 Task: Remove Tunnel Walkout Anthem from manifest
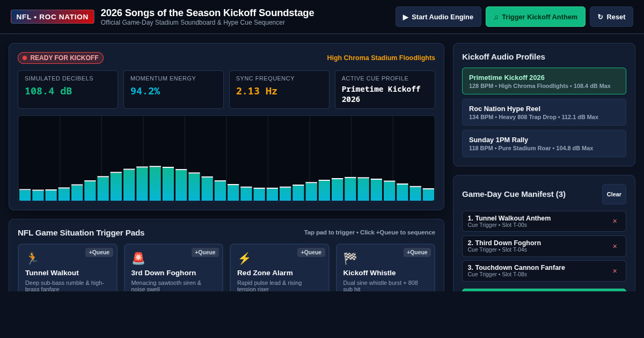(x=615, y=221)
